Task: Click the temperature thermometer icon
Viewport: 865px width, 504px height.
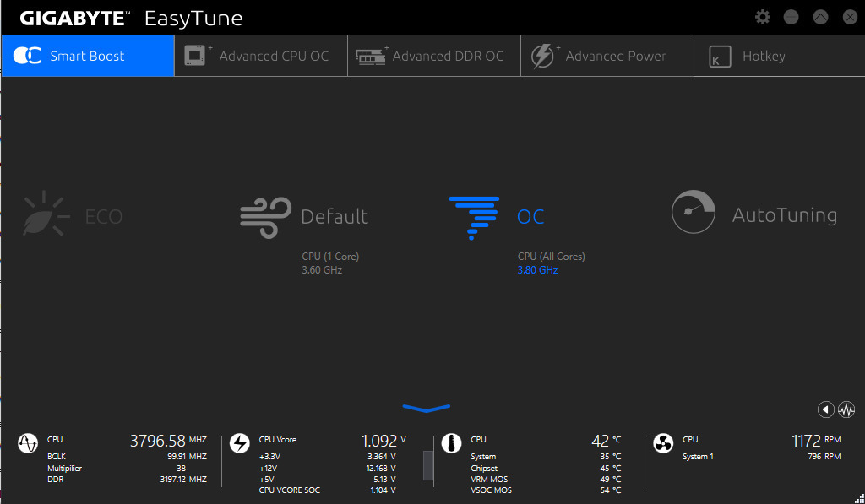Action: pos(451,442)
